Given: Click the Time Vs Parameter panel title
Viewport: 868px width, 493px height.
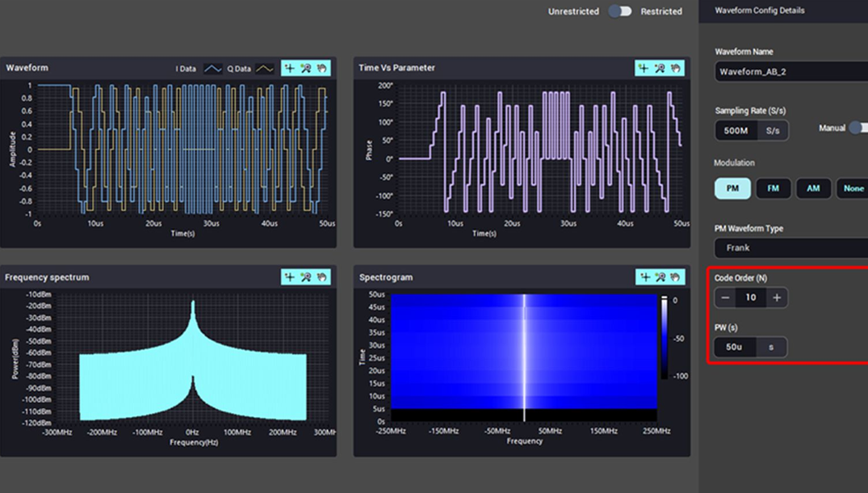Looking at the screenshot, I should pyautogui.click(x=397, y=68).
